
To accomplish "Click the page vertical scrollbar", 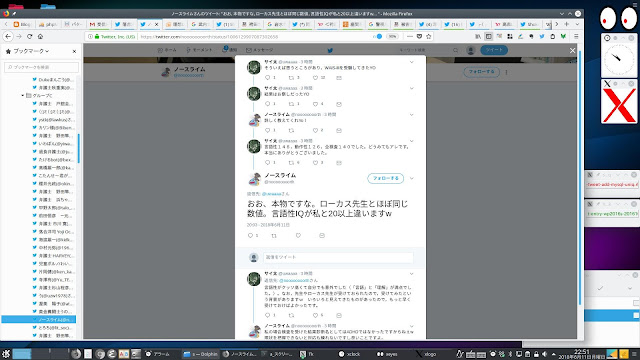I will pyautogui.click(x=580, y=178).
